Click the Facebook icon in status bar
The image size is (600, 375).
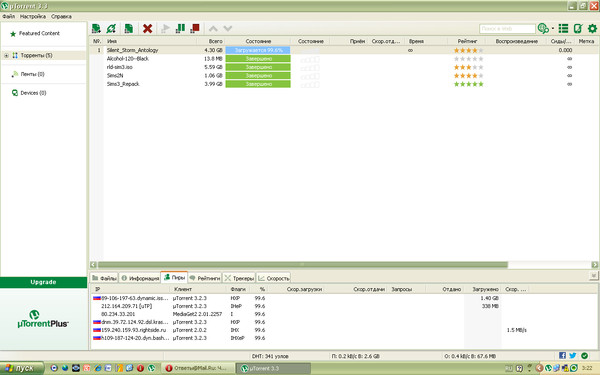click(562, 355)
